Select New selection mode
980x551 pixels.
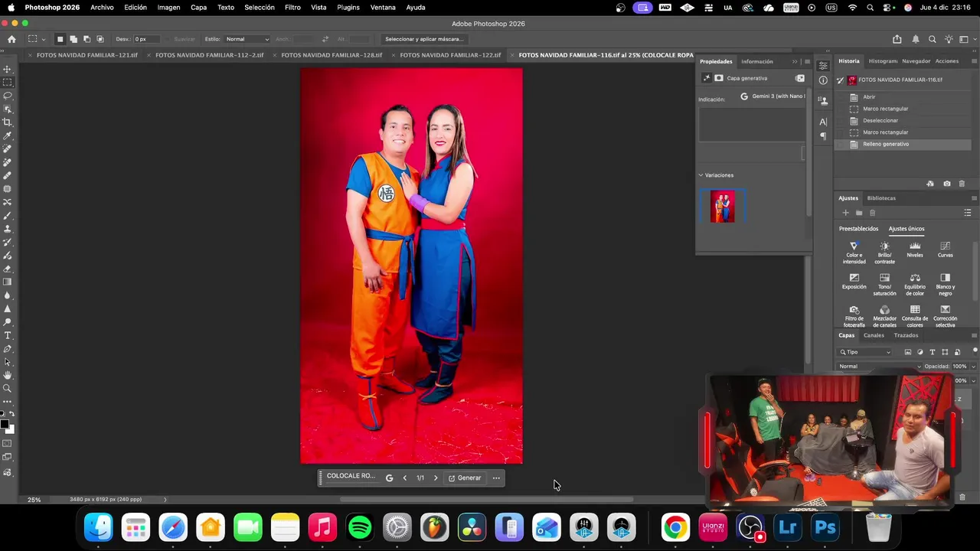[x=60, y=39]
